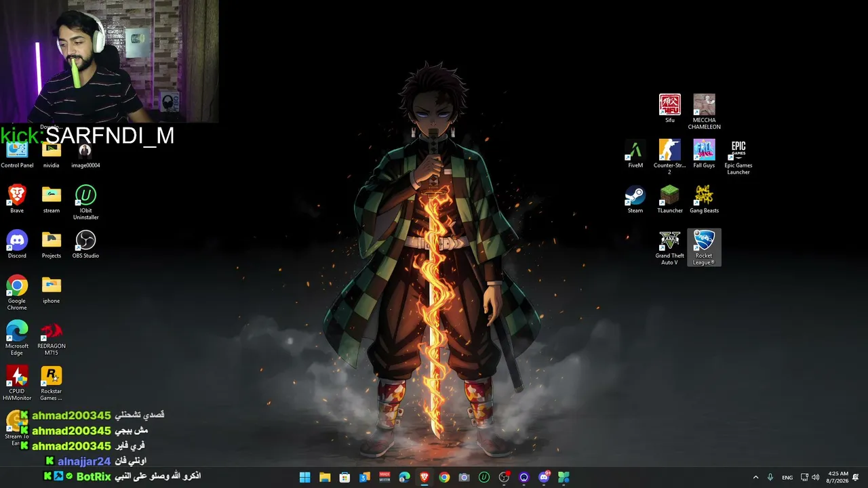Select the Gang Beasts desktop shortcut

704,199
